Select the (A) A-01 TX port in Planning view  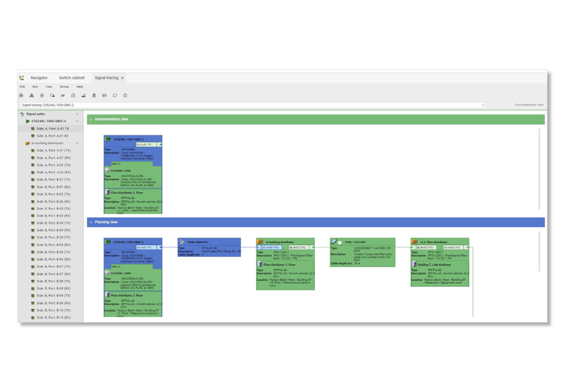(x=146, y=247)
